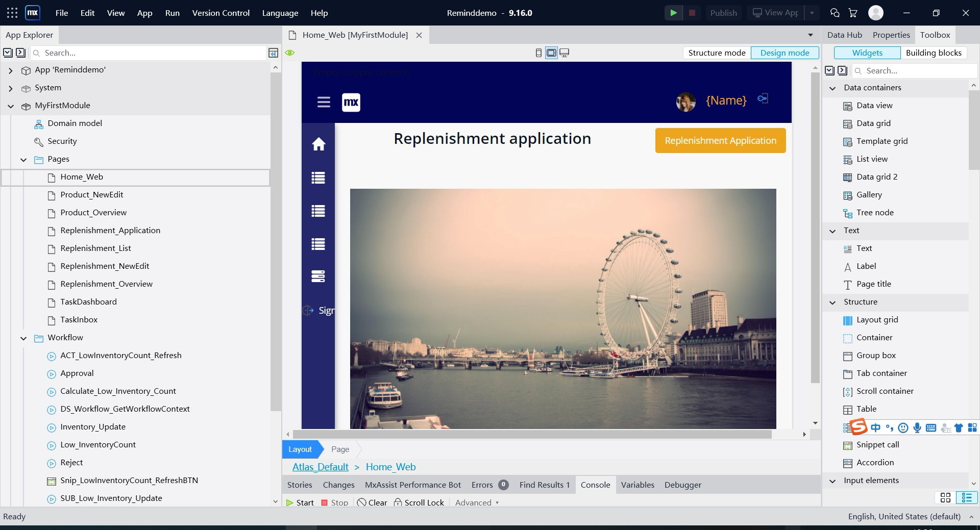The width and height of the screenshot is (980, 530).
Task: Show Widgets in the Toolbox
Action: click(867, 53)
